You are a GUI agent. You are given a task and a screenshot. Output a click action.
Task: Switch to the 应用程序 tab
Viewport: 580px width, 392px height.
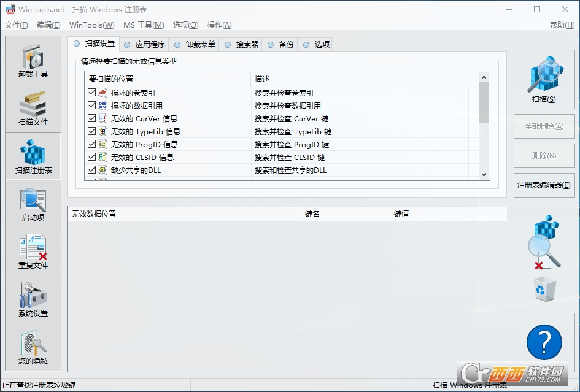coord(145,45)
